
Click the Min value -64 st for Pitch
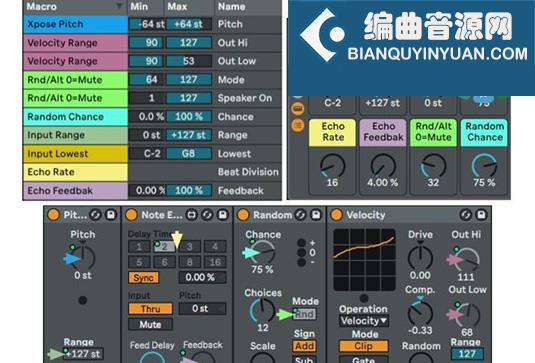147,24
